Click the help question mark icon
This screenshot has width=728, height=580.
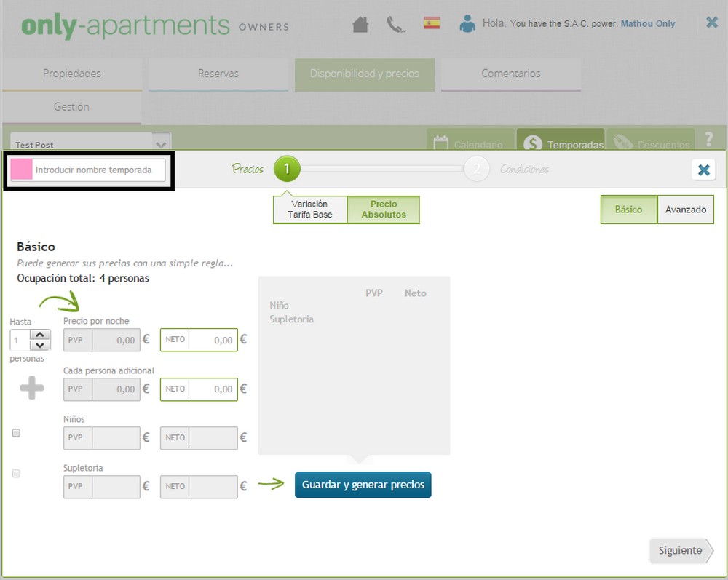708,140
